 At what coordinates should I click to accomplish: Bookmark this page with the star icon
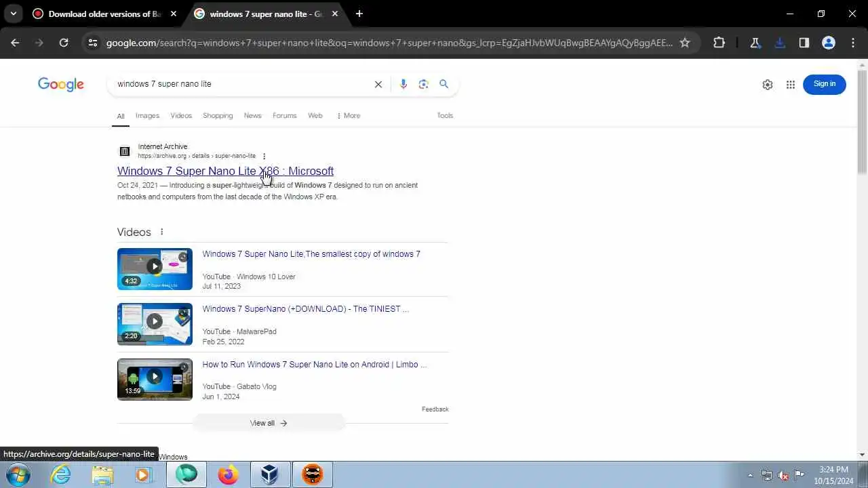pyautogui.click(x=685, y=43)
